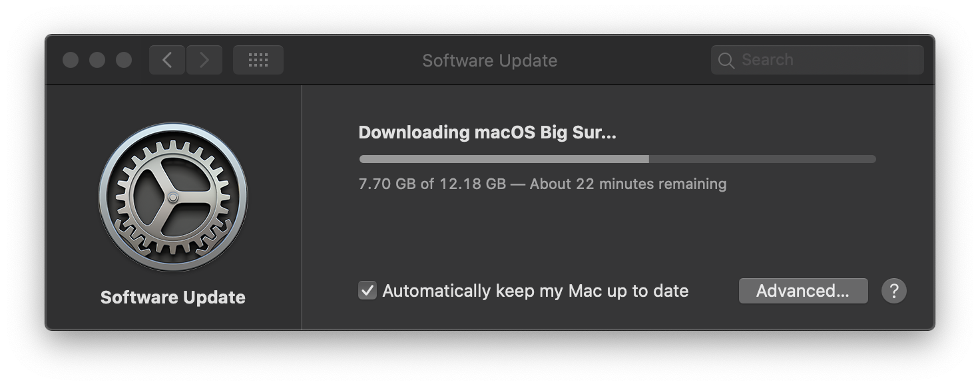
Task: Click the "Automatically keep my Mac up to date" label
Action: point(535,291)
